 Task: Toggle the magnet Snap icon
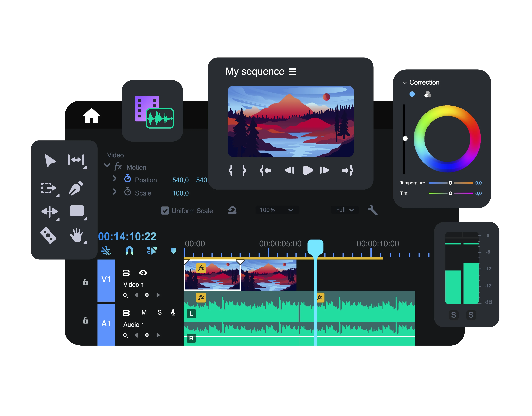[x=129, y=250]
